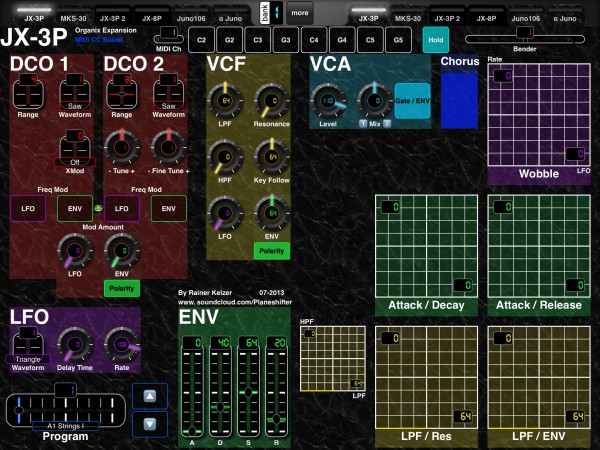The image size is (600, 450).
Task: Play the G2 note pad
Action: [230, 40]
